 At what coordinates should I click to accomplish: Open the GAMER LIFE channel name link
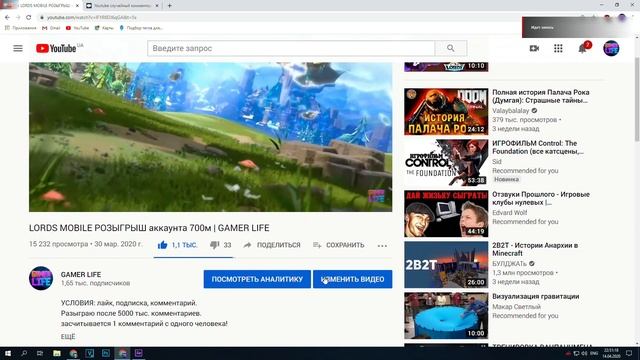81,274
